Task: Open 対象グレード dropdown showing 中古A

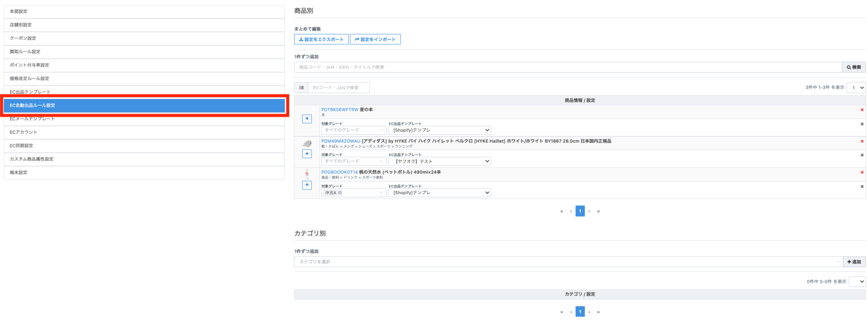Action: (x=353, y=193)
